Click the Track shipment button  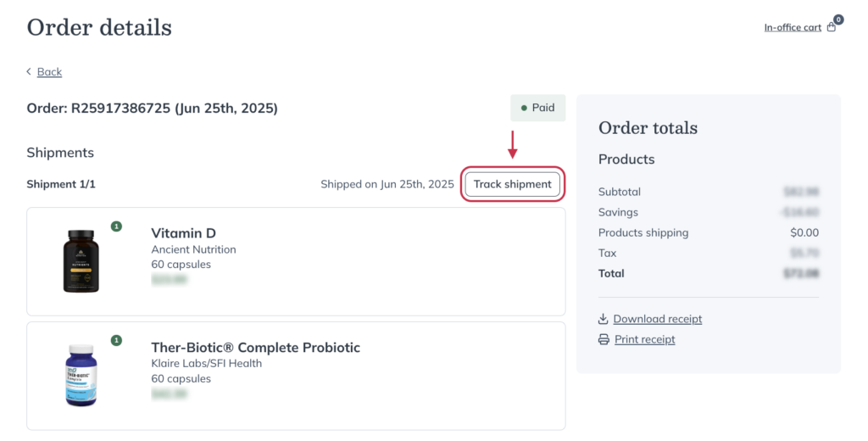click(512, 184)
